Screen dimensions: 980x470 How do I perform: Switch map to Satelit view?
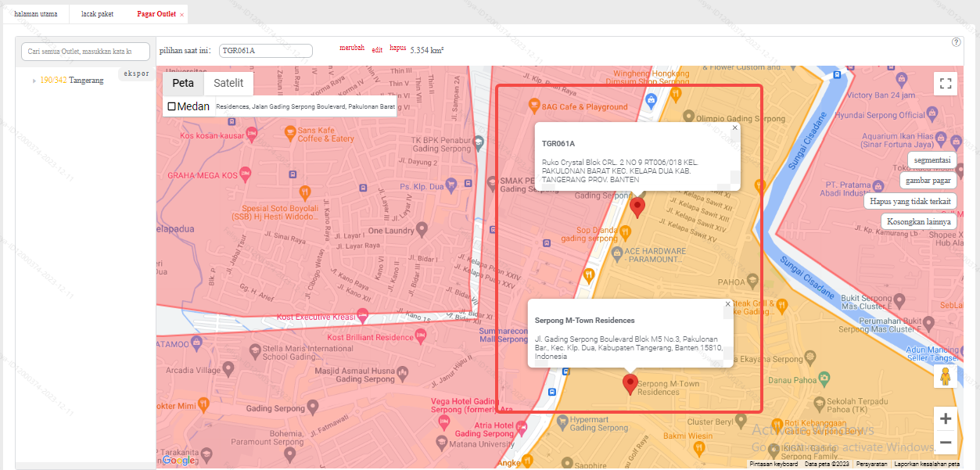coord(228,83)
